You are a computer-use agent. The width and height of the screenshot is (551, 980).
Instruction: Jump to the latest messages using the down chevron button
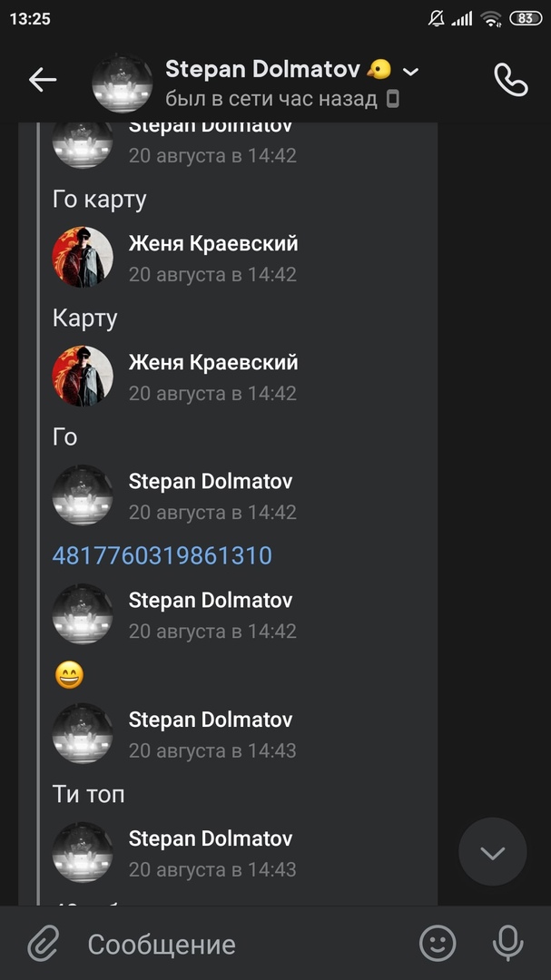point(493,852)
